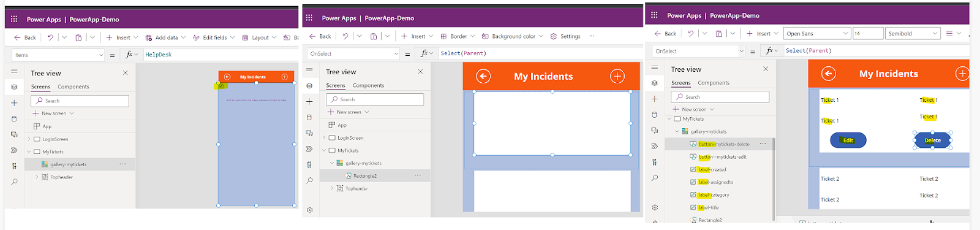
Task: Click edit pencil icon on gallery, left screenshot
Action: 221,86
